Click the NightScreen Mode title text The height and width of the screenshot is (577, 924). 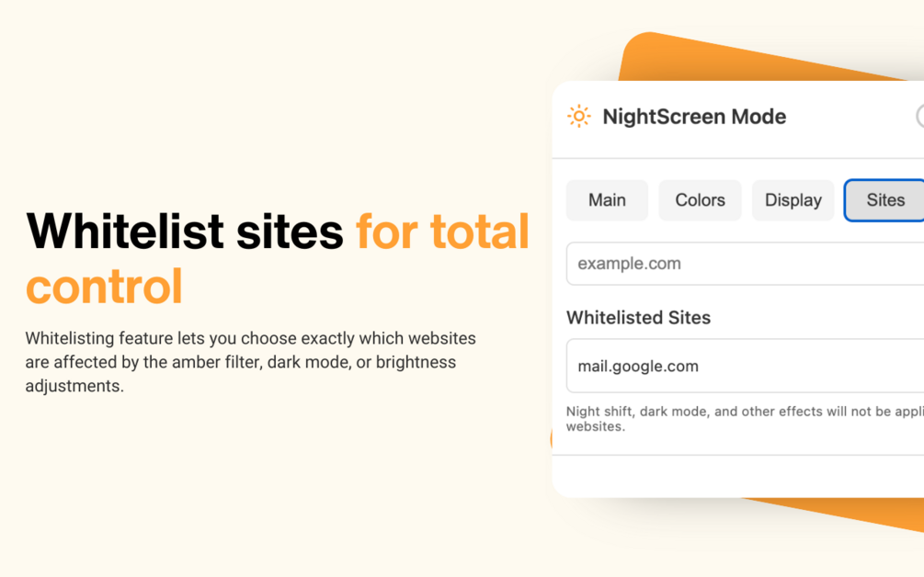pyautogui.click(x=694, y=117)
